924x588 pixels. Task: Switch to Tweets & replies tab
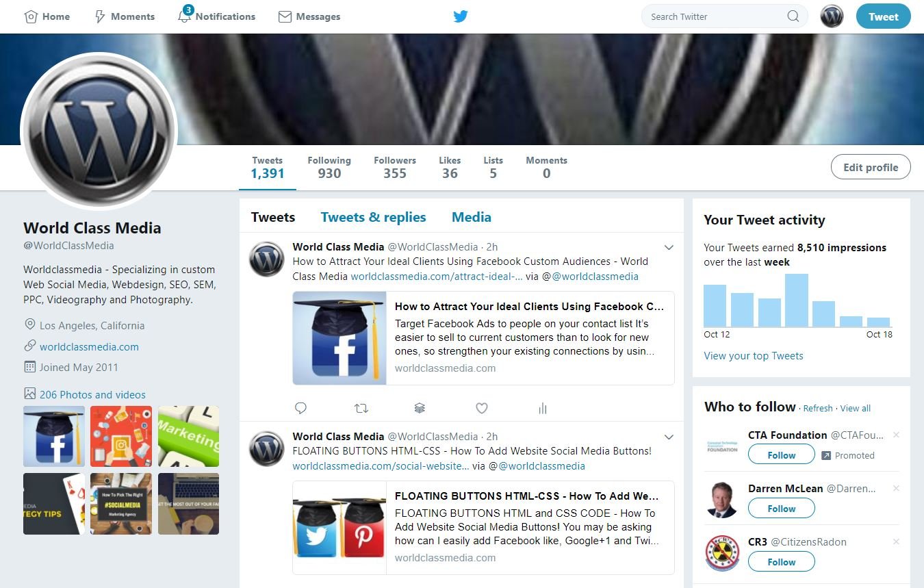[x=373, y=217]
